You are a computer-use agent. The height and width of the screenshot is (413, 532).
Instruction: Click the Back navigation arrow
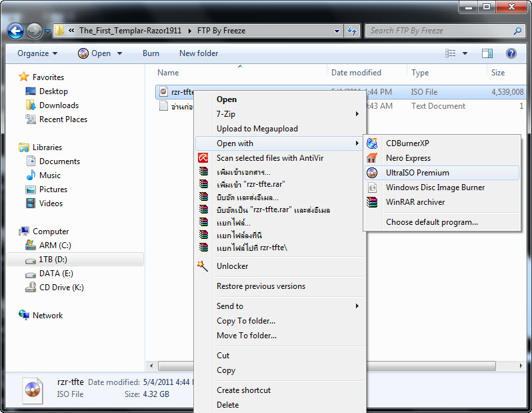tap(15, 31)
